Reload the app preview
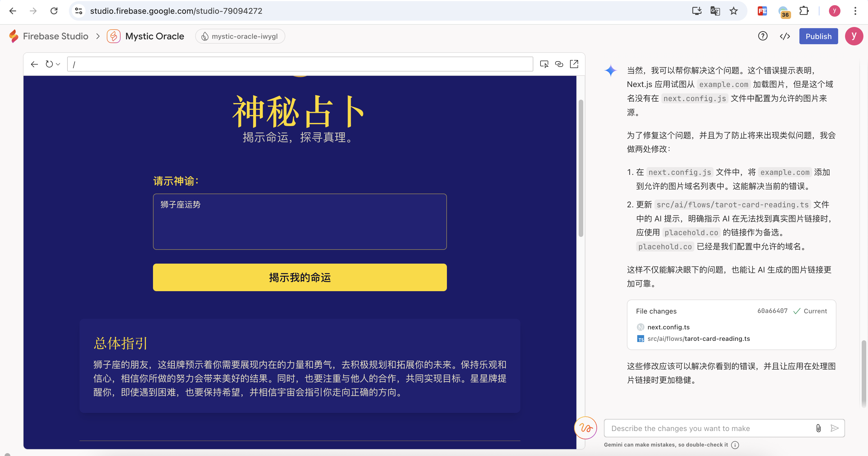Viewport: 868px width, 456px height. 49,64
